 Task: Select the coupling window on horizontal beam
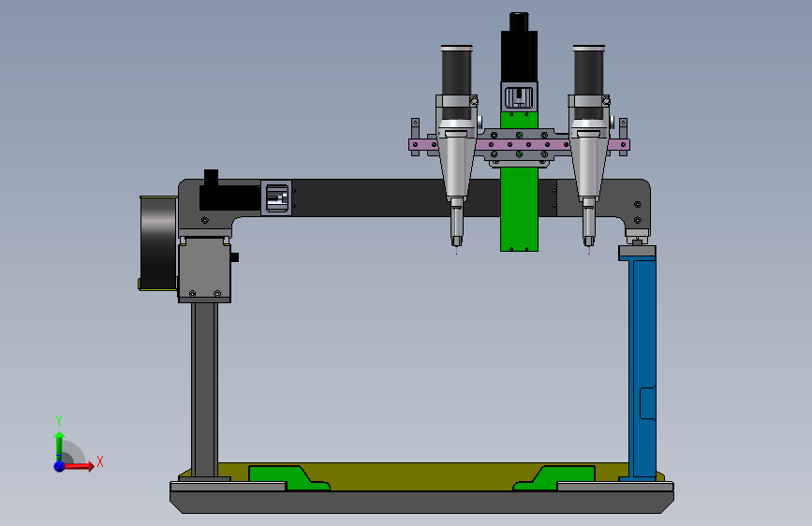pyautogui.click(x=276, y=198)
